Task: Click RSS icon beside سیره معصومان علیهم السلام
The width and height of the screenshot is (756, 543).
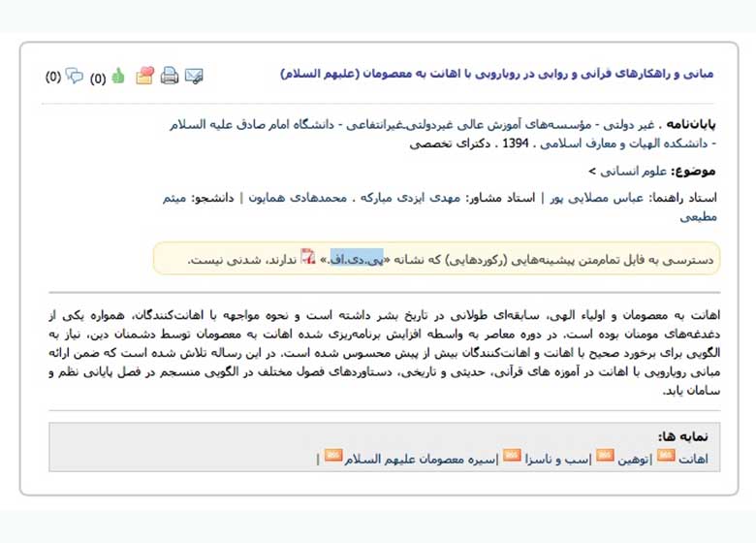Action: coord(332,456)
